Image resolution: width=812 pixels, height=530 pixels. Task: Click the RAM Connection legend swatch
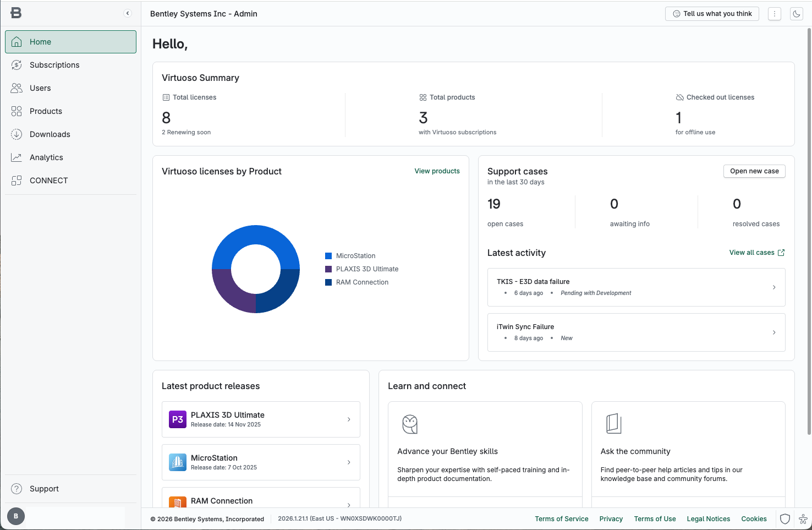(x=328, y=282)
